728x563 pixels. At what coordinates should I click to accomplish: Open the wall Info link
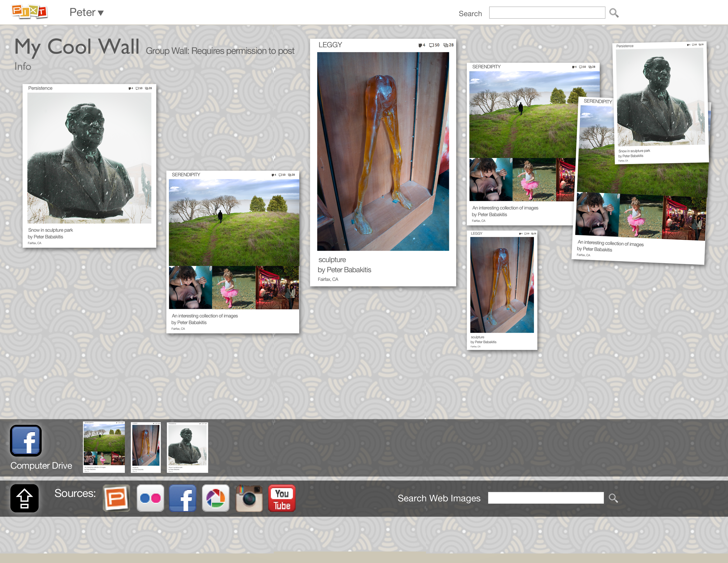click(23, 66)
